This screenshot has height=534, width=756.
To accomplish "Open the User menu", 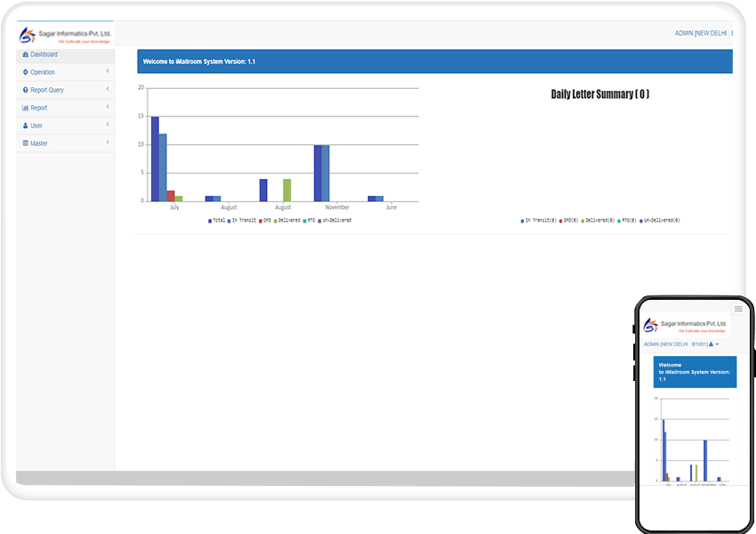I will (x=66, y=125).
